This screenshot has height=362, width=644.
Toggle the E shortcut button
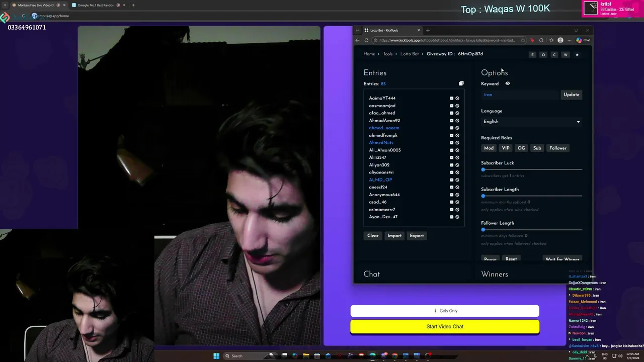coord(532,55)
